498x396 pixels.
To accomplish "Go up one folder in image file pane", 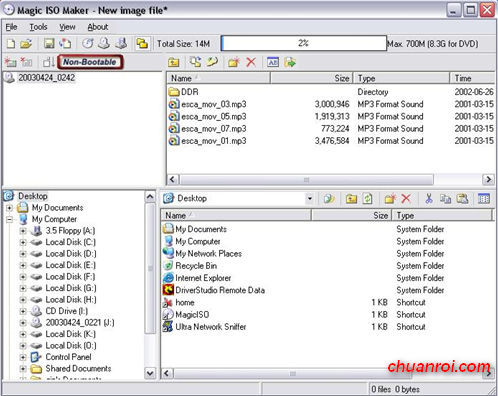I will coord(174,62).
